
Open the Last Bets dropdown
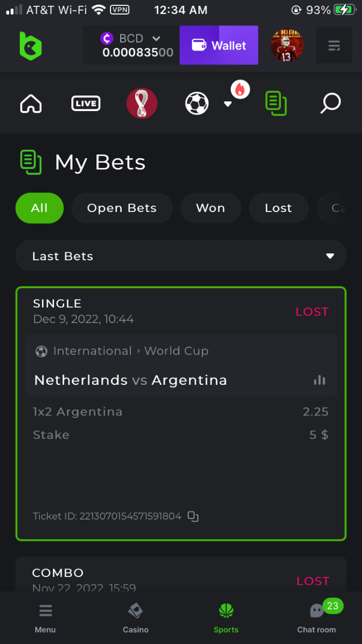(x=181, y=256)
